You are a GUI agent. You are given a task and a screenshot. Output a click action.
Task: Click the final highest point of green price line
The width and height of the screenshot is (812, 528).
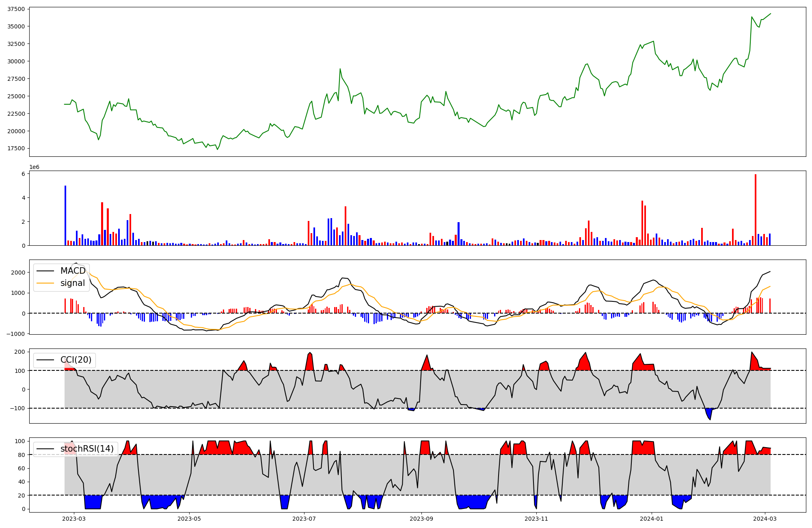(770, 14)
